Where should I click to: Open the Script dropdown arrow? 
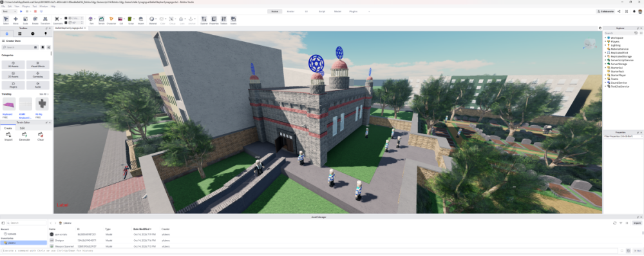(135, 19)
